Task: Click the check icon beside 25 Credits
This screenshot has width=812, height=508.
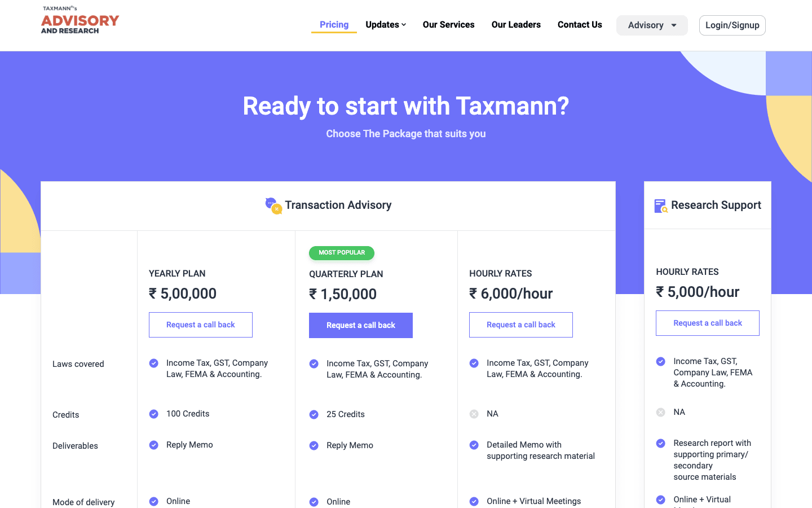Action: 314,414
